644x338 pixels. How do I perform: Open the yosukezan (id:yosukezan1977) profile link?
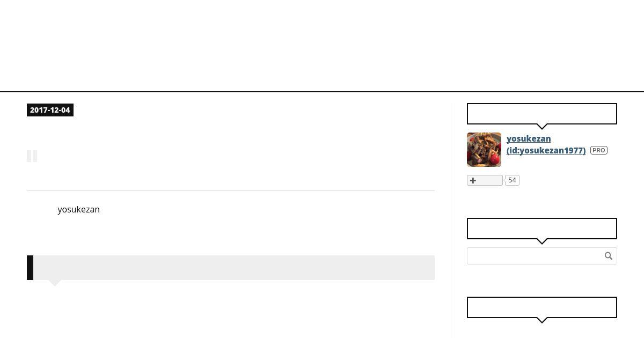(546, 144)
